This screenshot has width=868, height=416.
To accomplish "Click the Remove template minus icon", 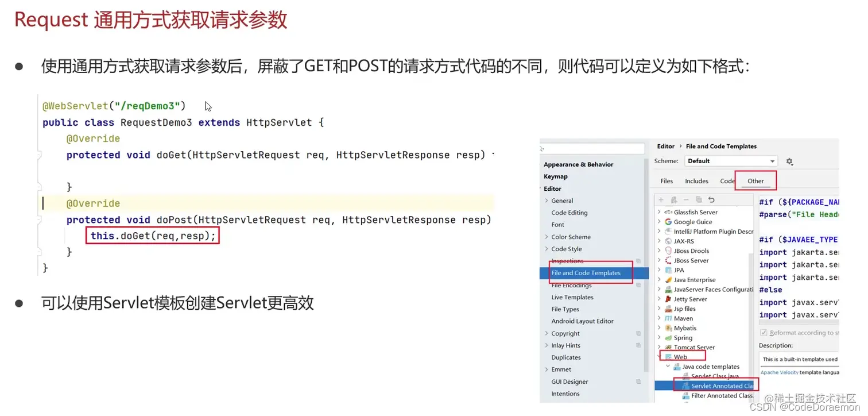I will 686,200.
